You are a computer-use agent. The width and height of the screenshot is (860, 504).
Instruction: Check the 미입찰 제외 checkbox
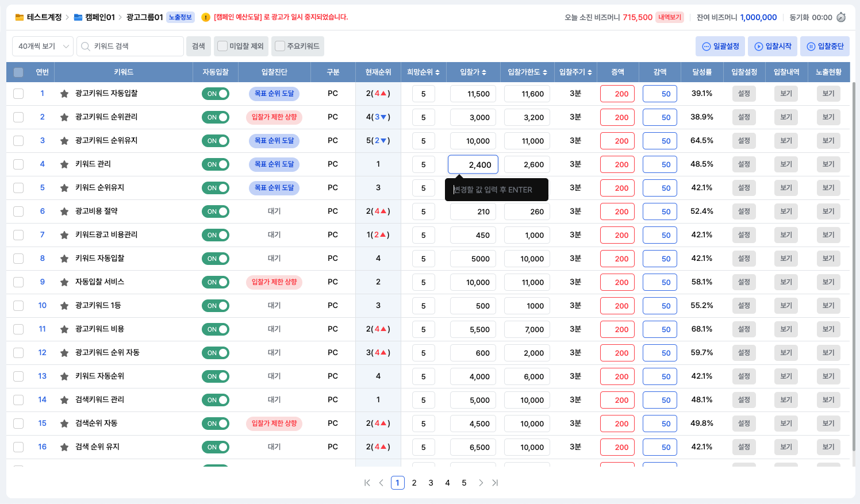point(222,46)
